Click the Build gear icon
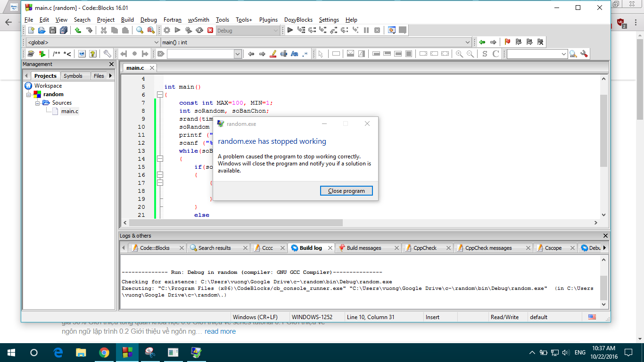 click(x=166, y=30)
